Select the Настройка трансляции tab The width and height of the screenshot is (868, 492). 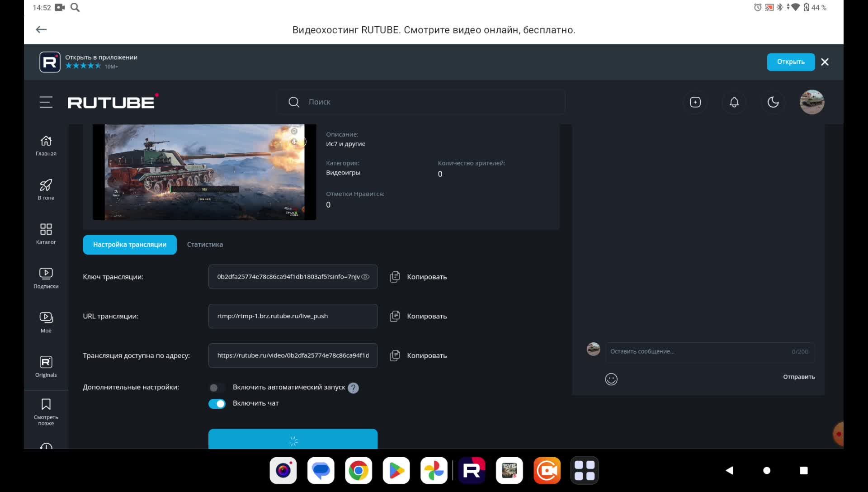130,245
